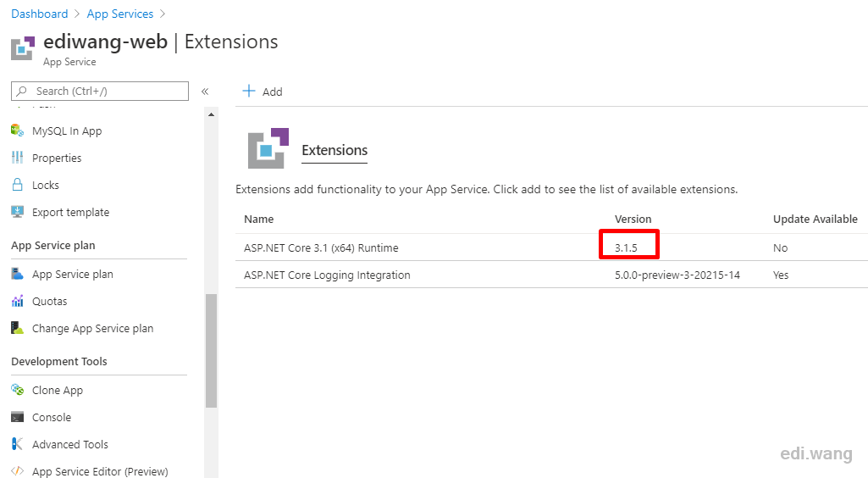Click the large Extensions blade icon
868x478 pixels.
[268, 148]
